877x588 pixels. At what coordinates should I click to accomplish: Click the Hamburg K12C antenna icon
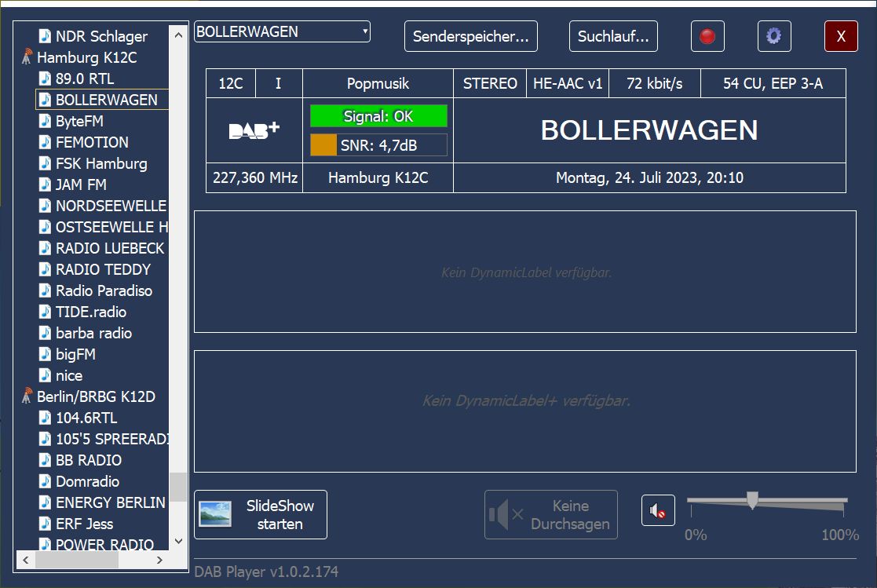pos(27,57)
